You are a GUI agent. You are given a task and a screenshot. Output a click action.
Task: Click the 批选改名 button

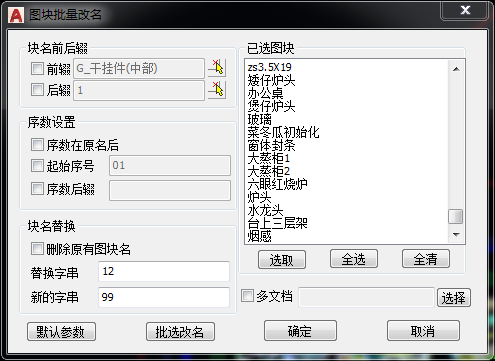coord(180,332)
